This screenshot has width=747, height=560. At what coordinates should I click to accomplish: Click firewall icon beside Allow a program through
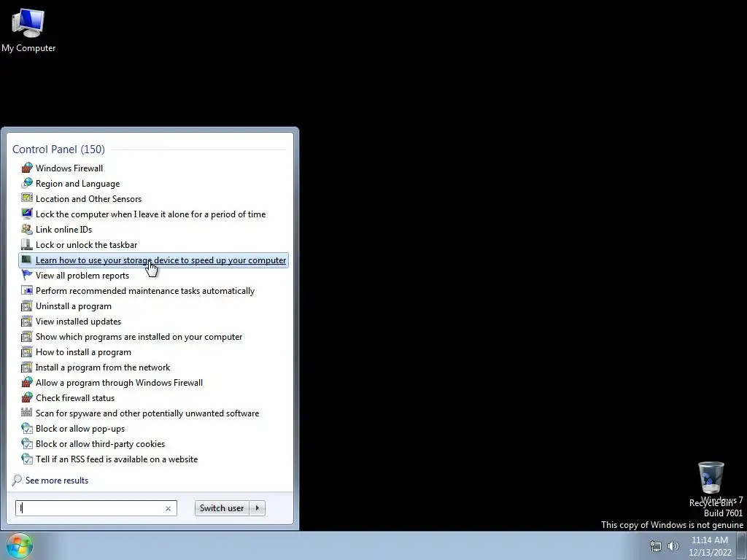pos(27,382)
